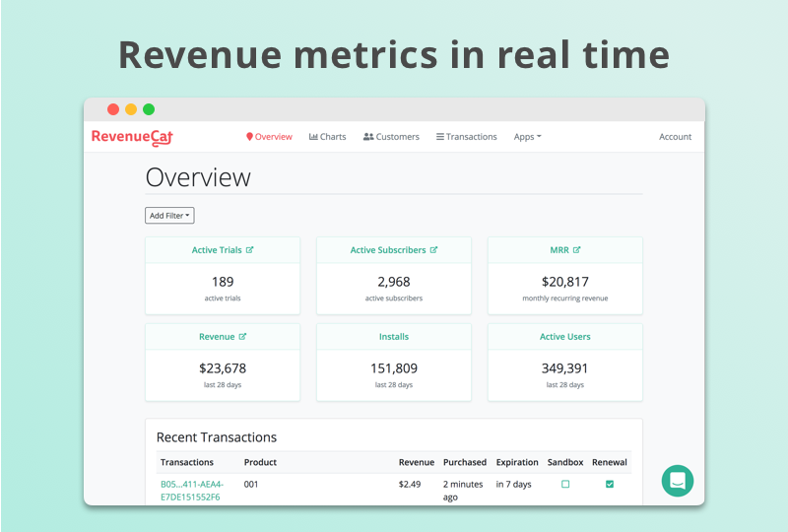Screen dimensions: 788x532
Task: Click the Active Users card header
Action: [x=564, y=336]
